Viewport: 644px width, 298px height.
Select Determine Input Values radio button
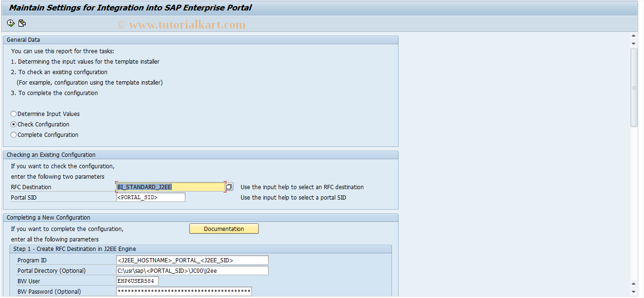tap(13, 114)
